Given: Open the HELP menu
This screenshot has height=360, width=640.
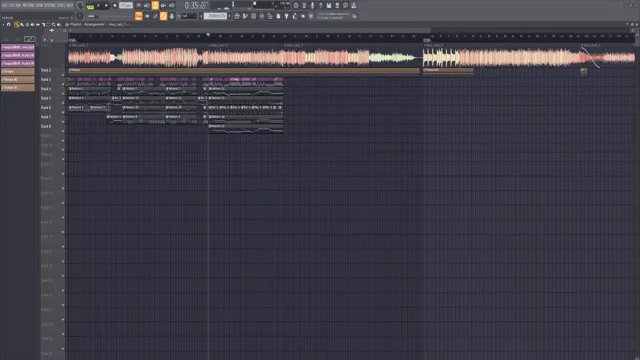Looking at the screenshot, I should tap(70, 5).
